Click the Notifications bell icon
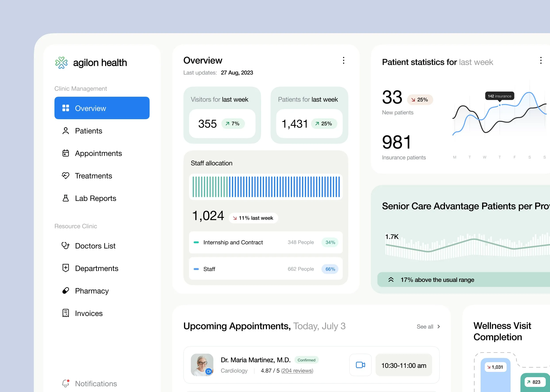Image resolution: width=550 pixels, height=392 pixels. 66,383
